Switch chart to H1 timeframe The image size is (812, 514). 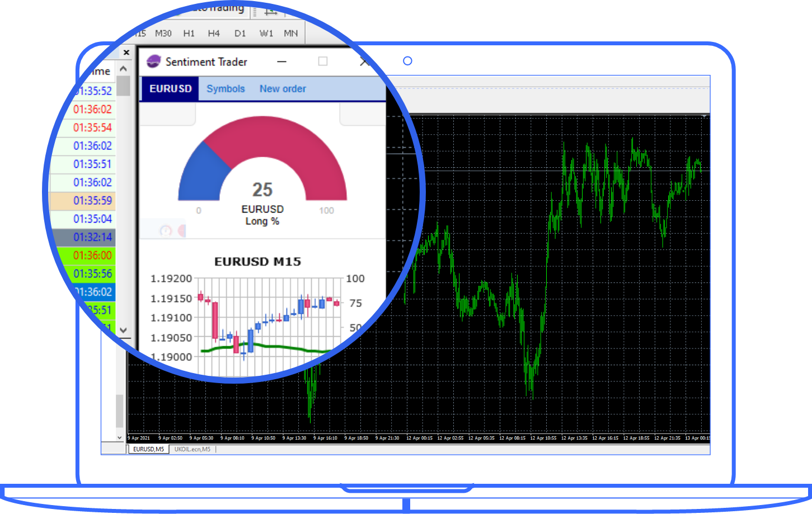click(x=189, y=34)
